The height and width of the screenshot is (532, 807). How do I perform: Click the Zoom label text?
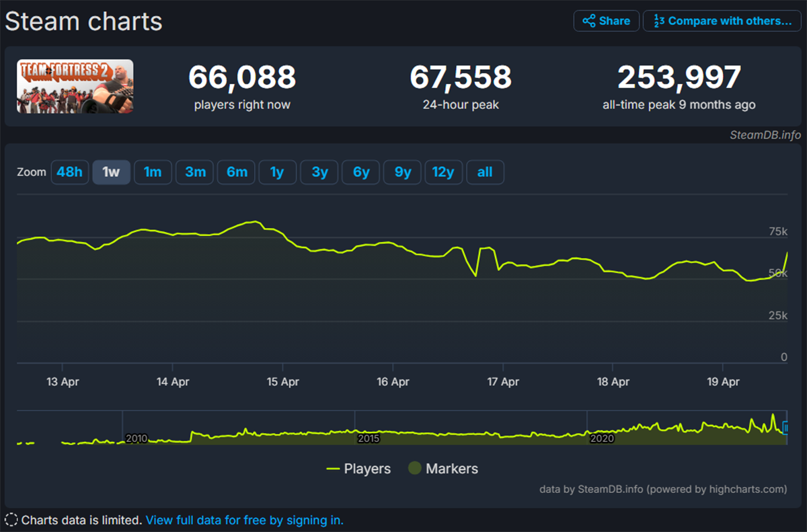pyautogui.click(x=32, y=172)
